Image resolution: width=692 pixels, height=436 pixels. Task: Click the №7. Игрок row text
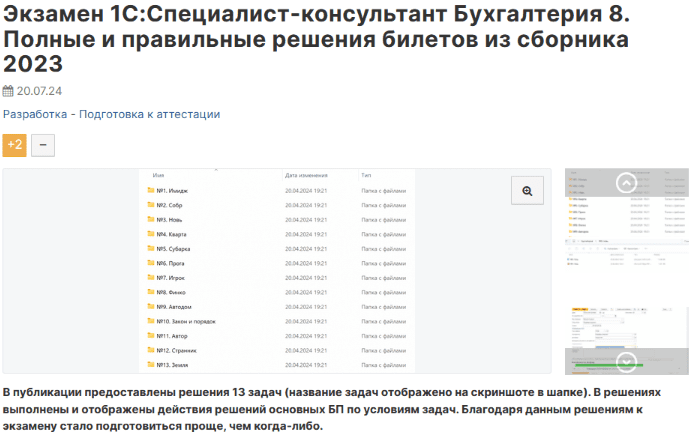coord(171,278)
